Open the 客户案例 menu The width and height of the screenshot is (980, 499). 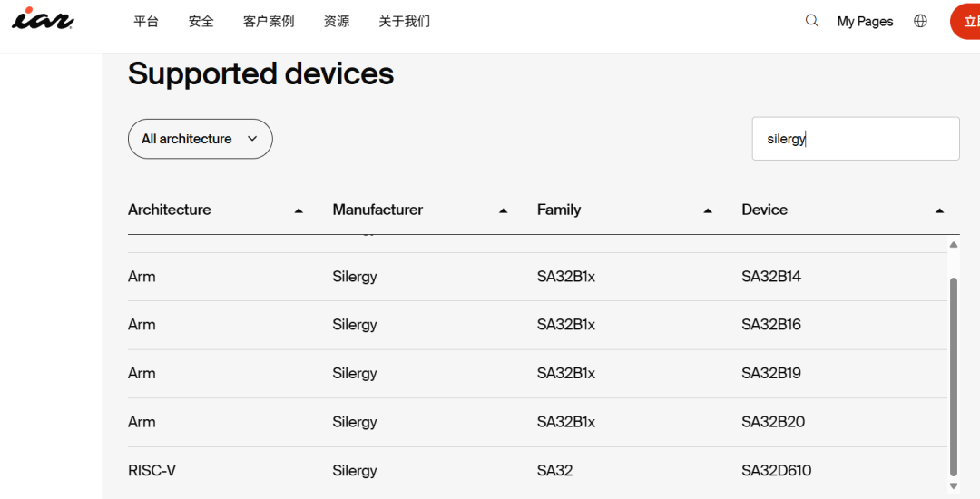(269, 21)
